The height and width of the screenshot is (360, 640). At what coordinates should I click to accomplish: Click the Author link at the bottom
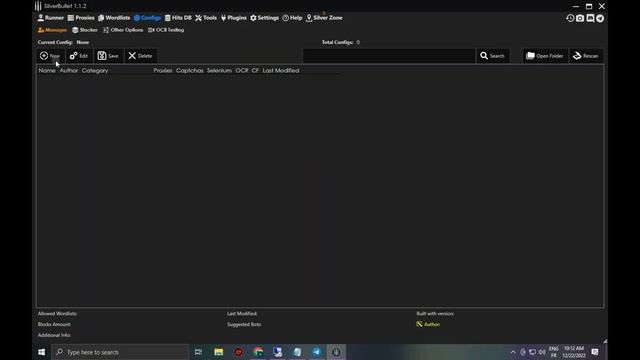432,324
